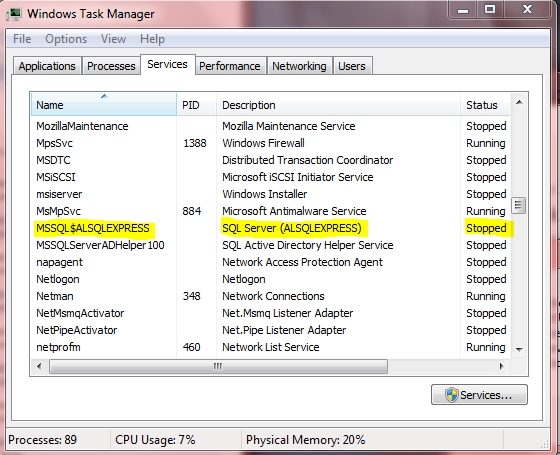
Task: Click the PID value 460
Action: [192, 347]
